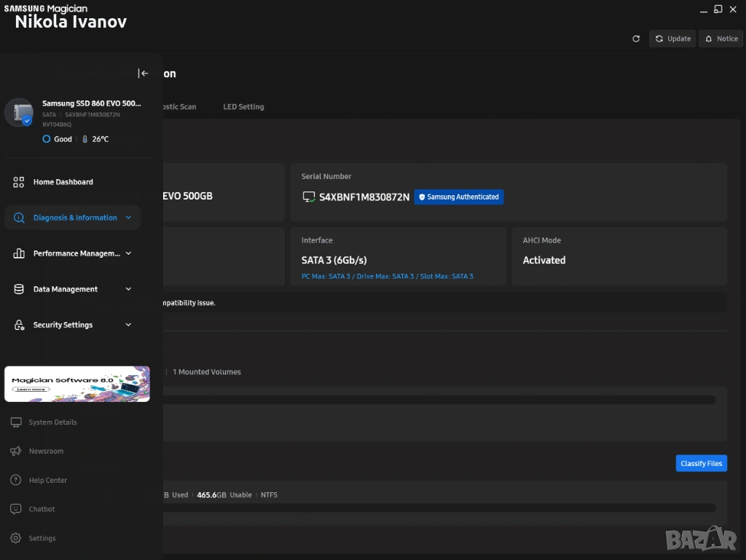Click the Newsroom megaphone icon
The height and width of the screenshot is (560, 746).
coord(15,451)
